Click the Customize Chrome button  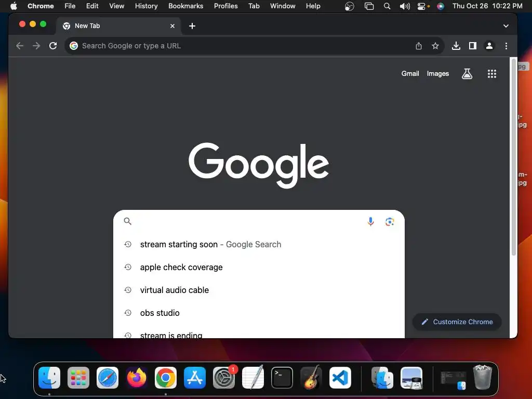(x=457, y=322)
